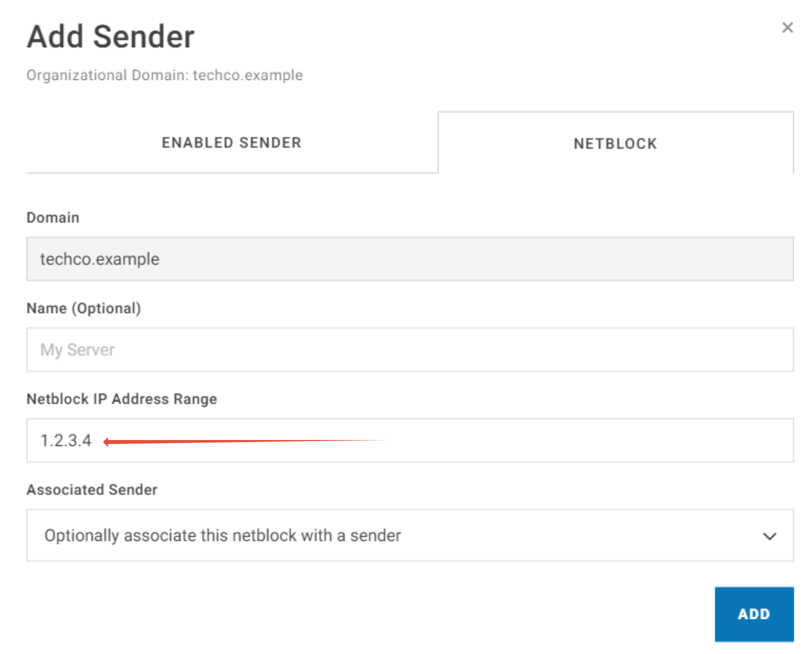Click the chevron on Associated Sender field

(x=770, y=536)
